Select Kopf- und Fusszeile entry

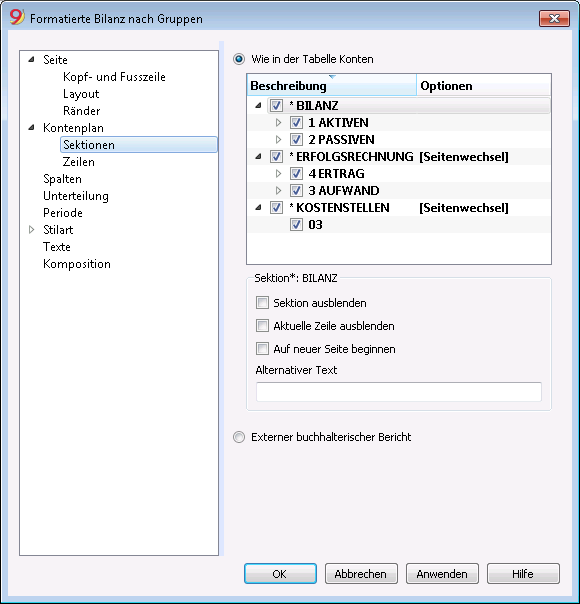tap(114, 77)
